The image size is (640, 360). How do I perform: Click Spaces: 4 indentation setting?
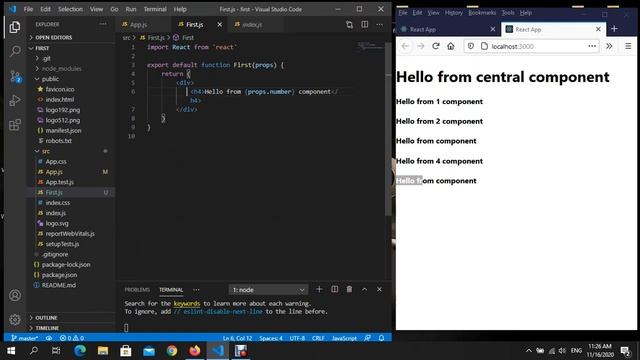(x=271, y=338)
